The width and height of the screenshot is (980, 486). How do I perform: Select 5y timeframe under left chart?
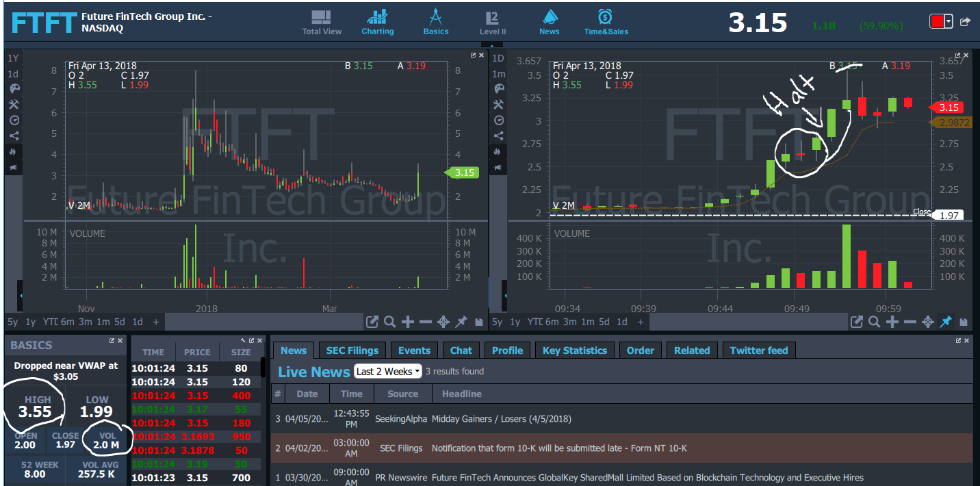click(13, 322)
